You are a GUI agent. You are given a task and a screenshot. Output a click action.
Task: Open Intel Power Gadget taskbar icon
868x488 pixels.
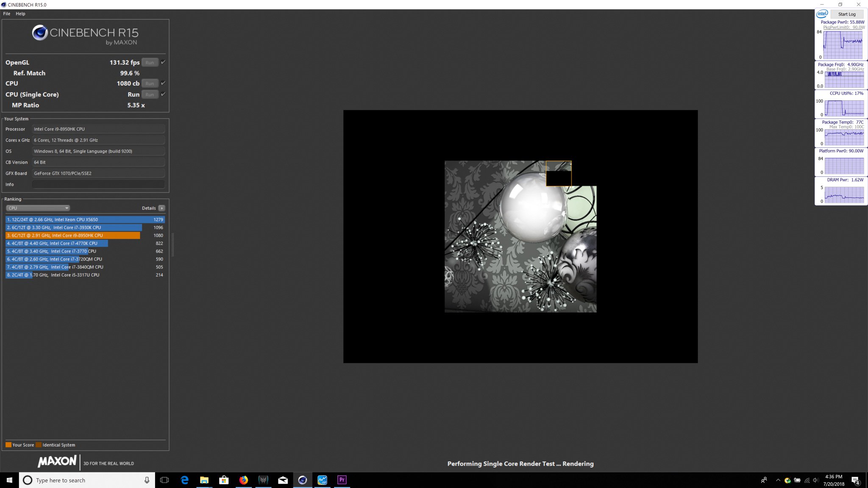323,480
